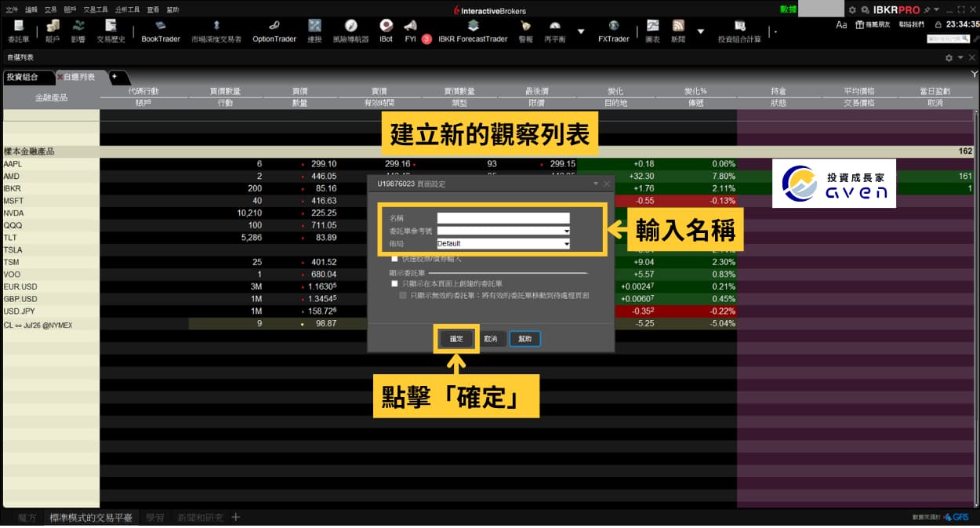
Task: Open 再平衡 rebalance tool
Action: (x=554, y=31)
